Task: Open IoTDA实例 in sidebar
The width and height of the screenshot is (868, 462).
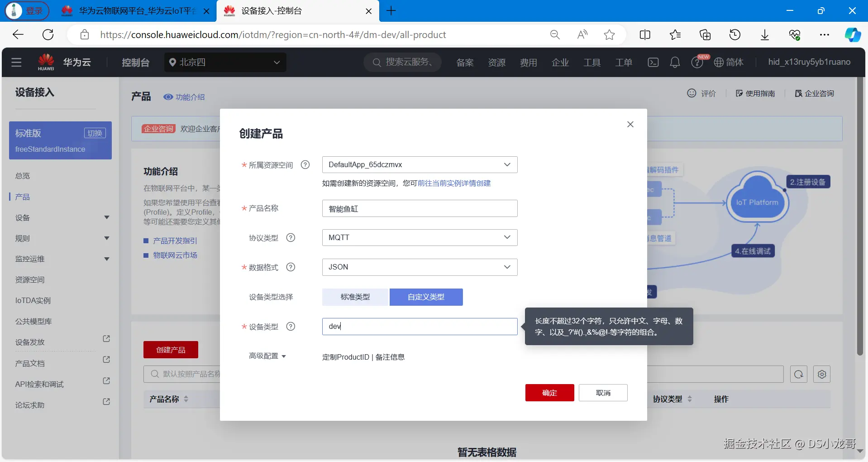Action: tap(33, 301)
